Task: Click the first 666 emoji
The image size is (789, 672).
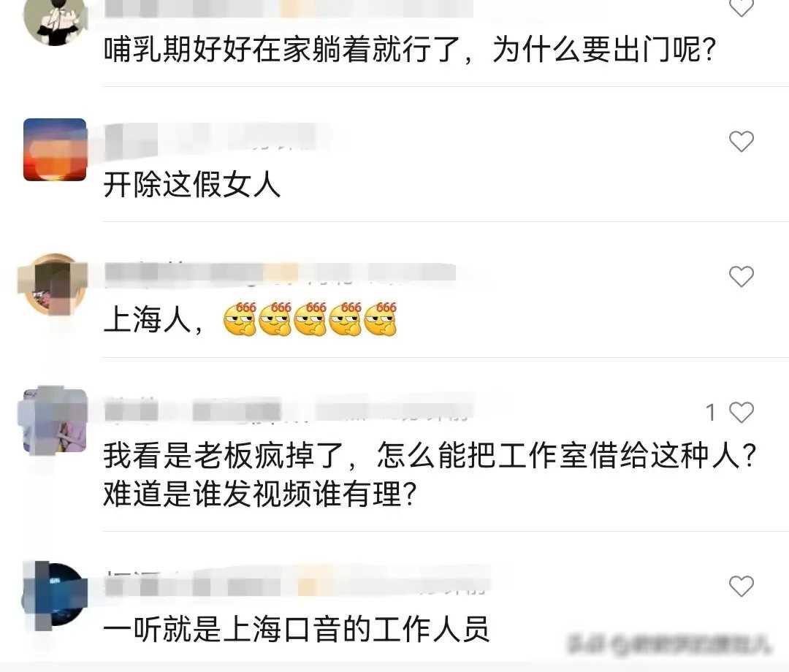Action: click(x=240, y=318)
